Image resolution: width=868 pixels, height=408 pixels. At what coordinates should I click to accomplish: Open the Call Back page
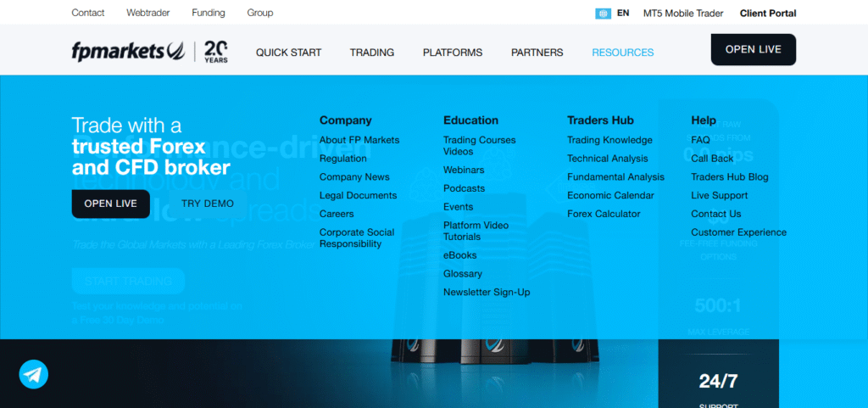[712, 159]
